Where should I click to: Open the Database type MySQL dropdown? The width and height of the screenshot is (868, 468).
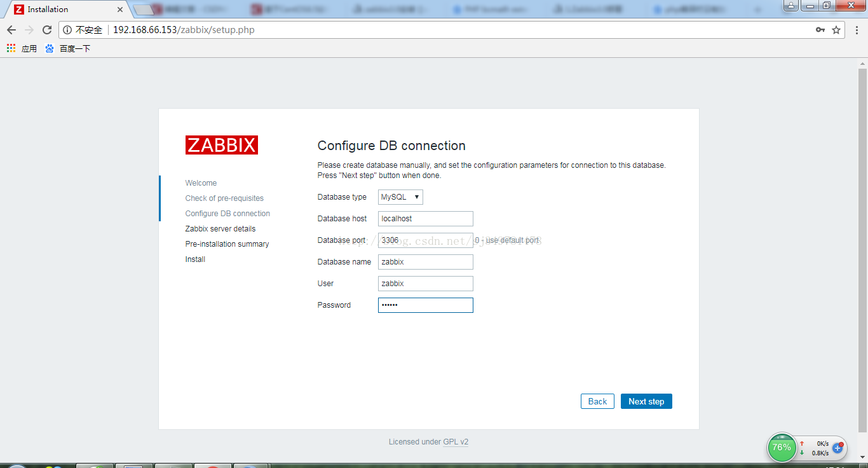coord(400,197)
